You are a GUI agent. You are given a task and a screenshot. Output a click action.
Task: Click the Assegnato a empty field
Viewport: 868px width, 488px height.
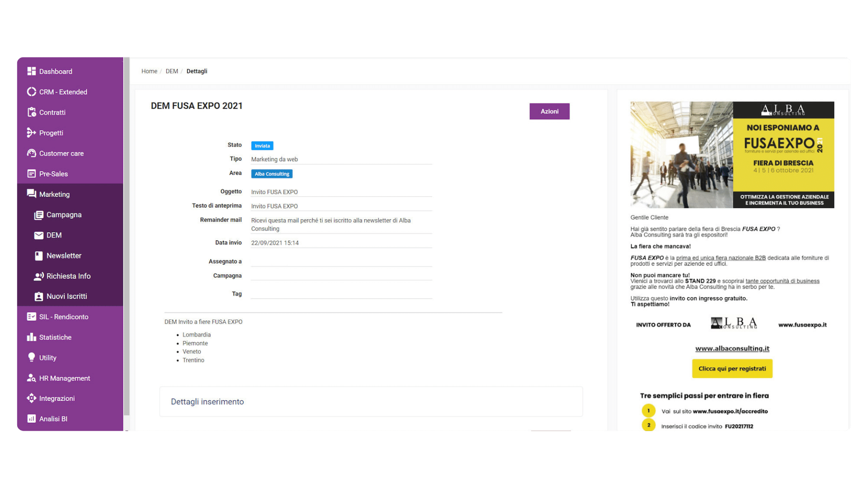click(341, 261)
